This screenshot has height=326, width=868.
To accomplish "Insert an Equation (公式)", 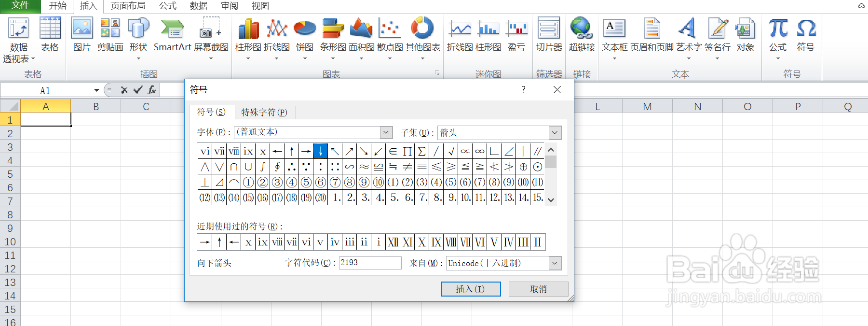I will (x=778, y=39).
